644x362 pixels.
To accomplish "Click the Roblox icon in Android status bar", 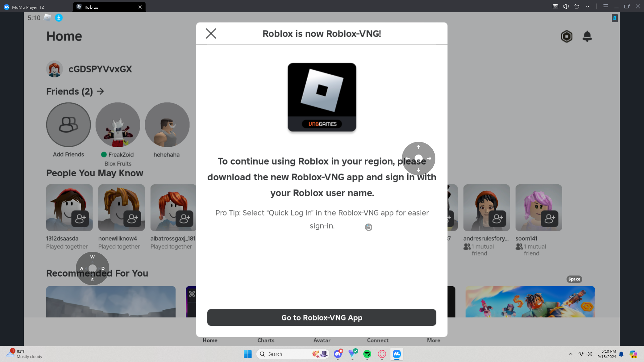I will pos(48,17).
